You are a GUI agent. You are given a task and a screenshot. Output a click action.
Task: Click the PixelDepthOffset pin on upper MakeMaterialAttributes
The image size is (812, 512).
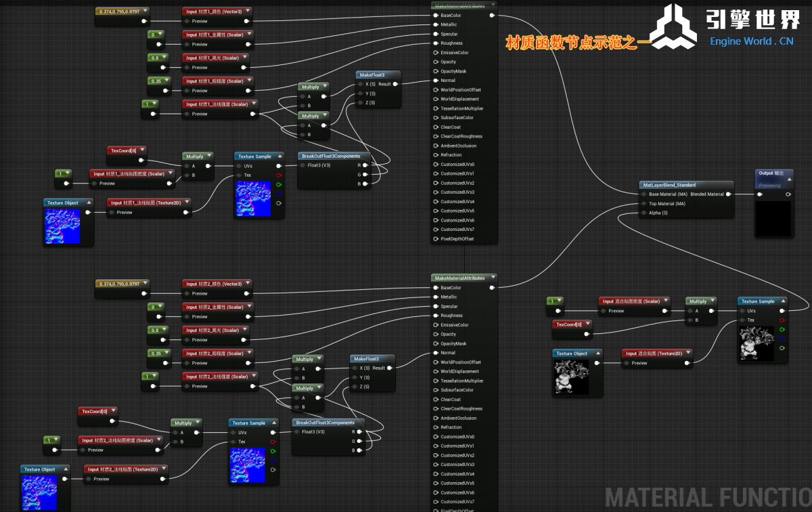point(435,239)
